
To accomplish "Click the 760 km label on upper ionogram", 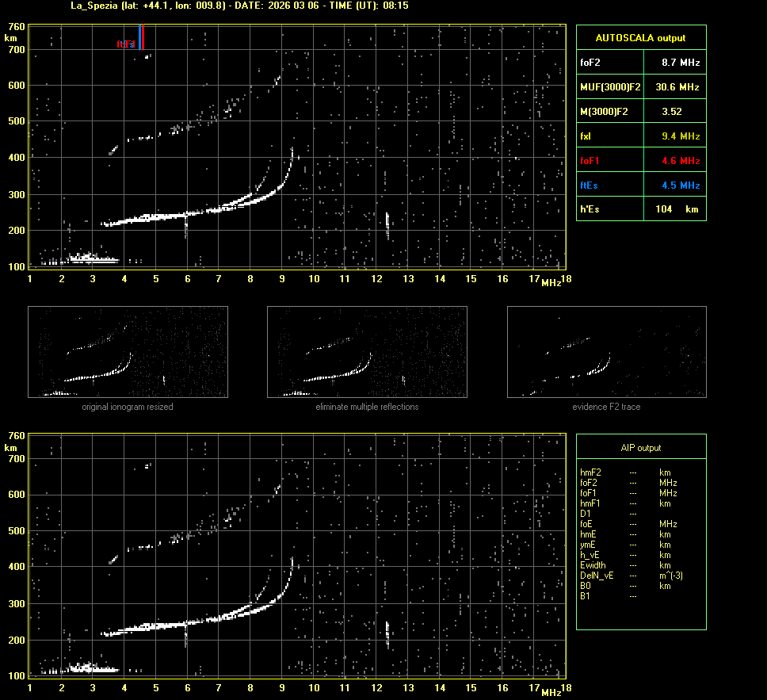I will coord(16,26).
